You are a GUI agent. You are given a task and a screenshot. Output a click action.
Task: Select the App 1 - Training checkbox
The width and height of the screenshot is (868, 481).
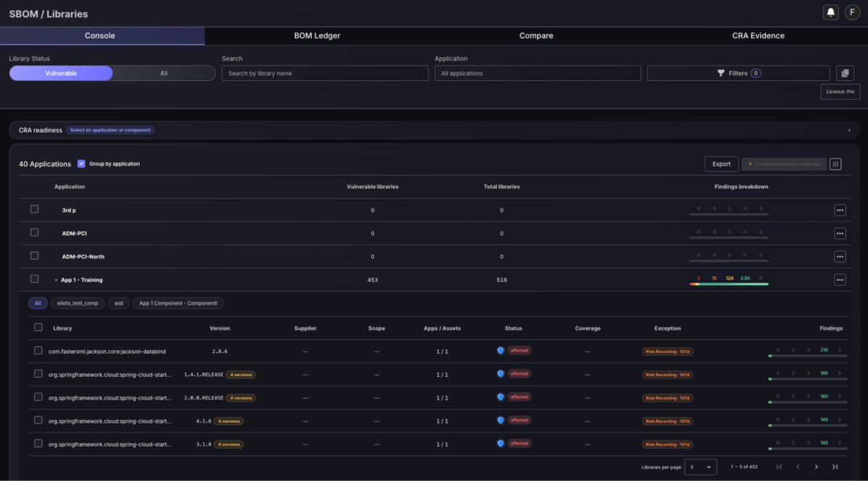[x=34, y=278]
